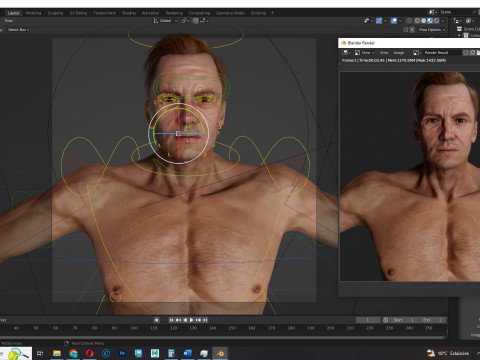480x360 pixels.
Task: Expand the Collection row in outliner
Action: pyautogui.click(x=459, y=35)
